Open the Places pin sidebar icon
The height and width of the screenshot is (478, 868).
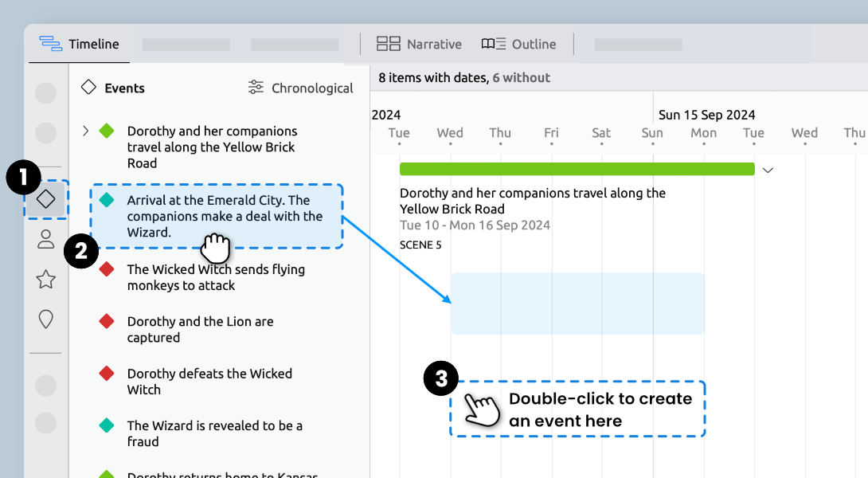point(46,319)
